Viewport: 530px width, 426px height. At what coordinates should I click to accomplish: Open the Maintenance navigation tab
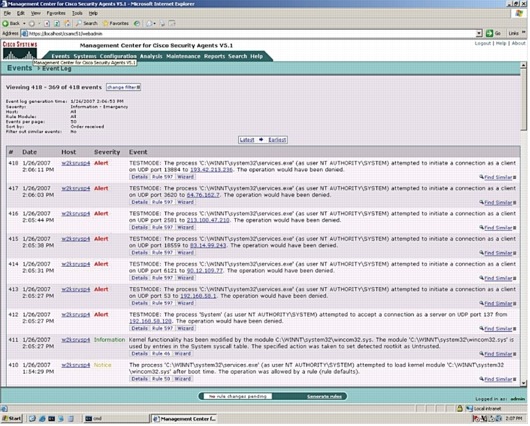[183, 56]
